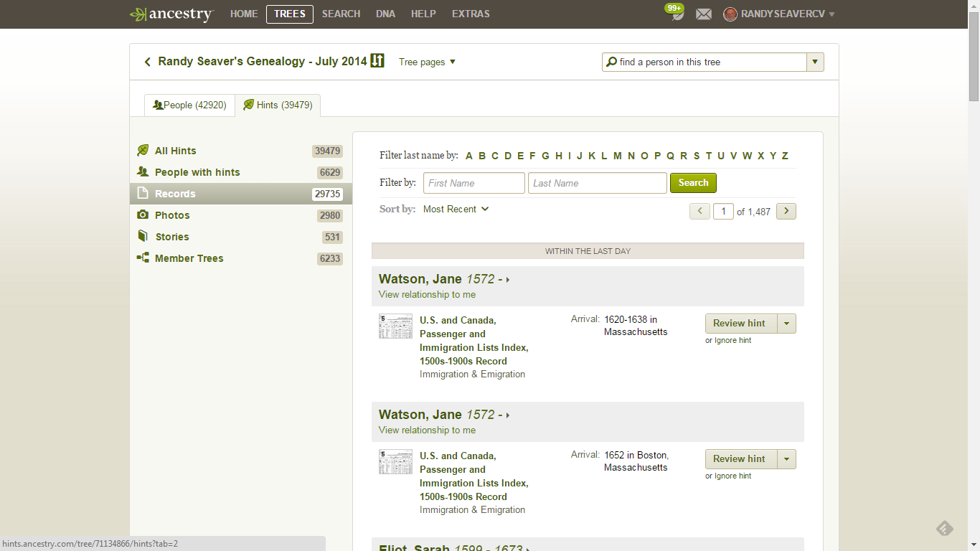
Task: Select the All Hints leaf icon
Action: (x=143, y=150)
